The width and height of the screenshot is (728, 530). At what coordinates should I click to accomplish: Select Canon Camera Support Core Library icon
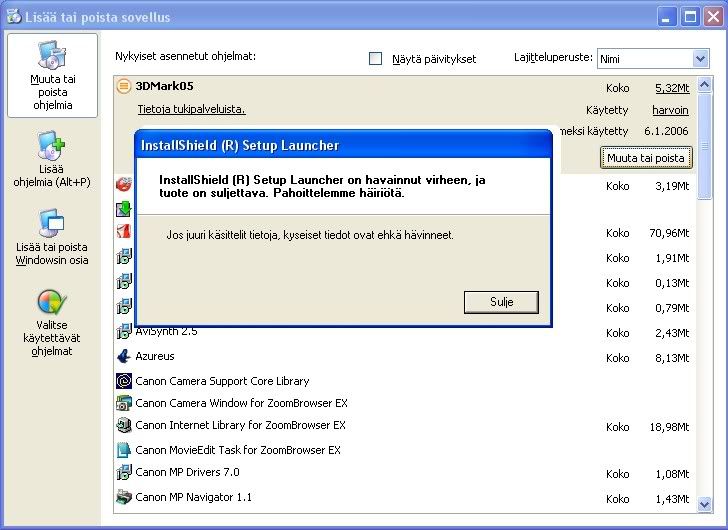123,381
